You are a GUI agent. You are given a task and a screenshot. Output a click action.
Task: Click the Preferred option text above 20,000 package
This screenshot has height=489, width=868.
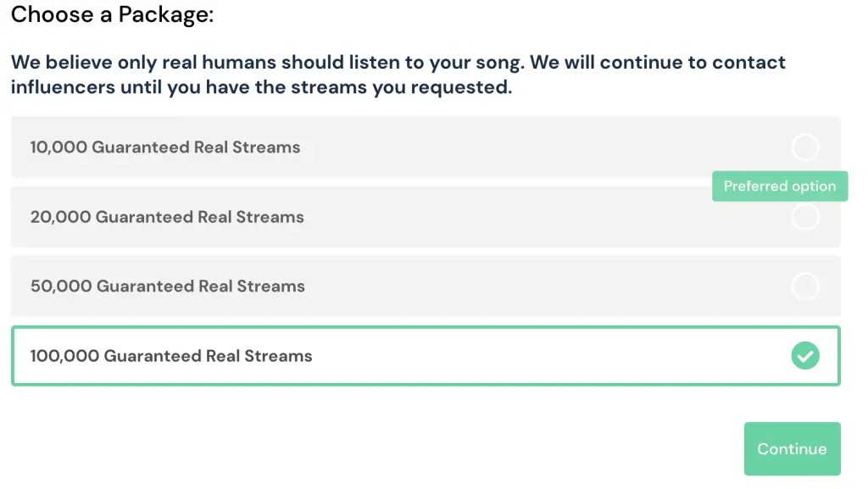780,186
